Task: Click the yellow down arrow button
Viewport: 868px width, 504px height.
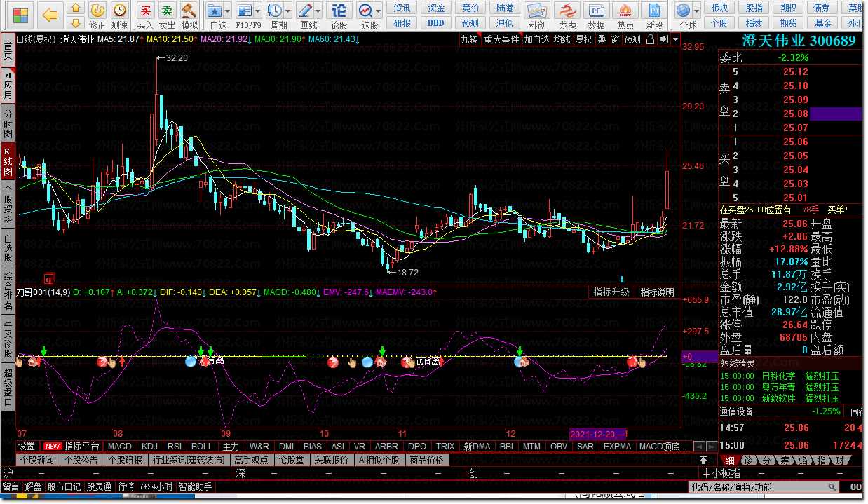Action: pos(76,23)
